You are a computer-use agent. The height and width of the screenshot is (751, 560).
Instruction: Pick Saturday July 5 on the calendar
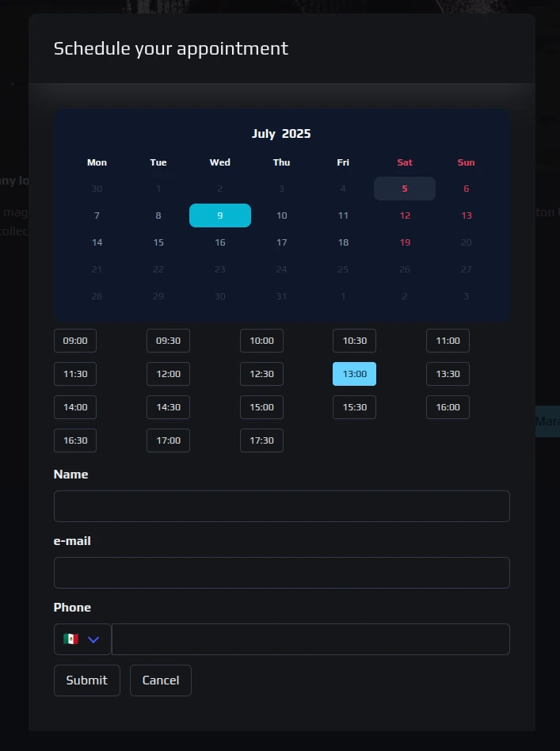coord(405,189)
